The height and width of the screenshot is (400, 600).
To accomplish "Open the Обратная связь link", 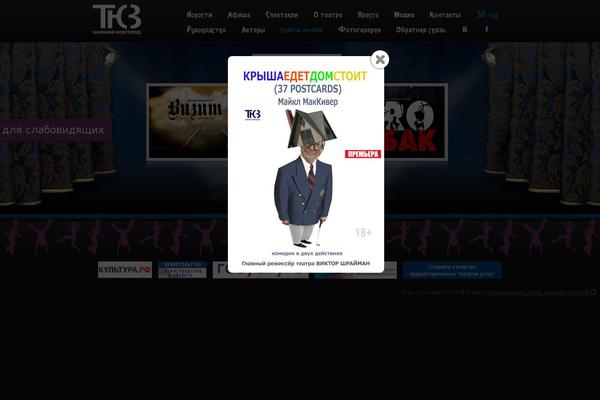I will coord(421,30).
